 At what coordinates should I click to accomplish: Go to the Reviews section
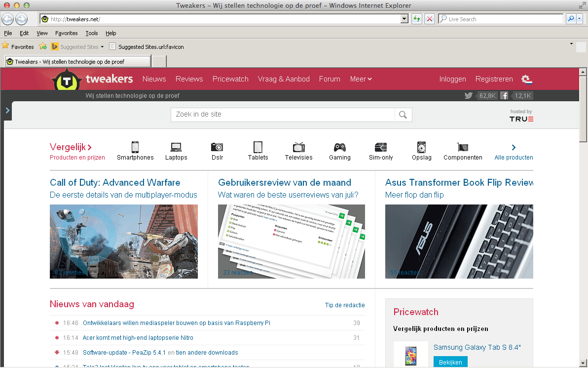[189, 79]
